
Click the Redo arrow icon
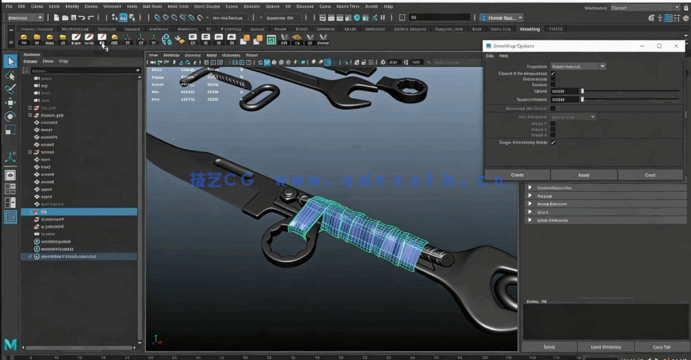click(x=91, y=18)
